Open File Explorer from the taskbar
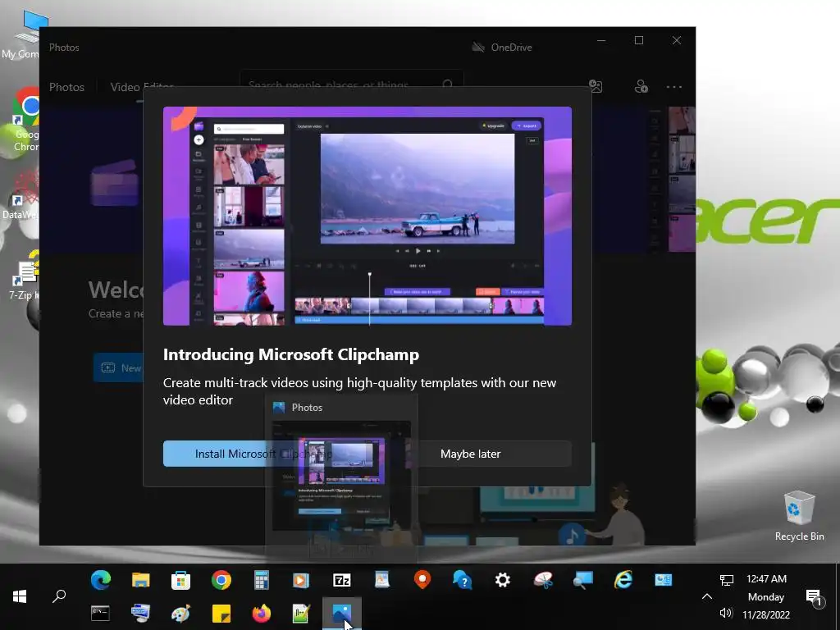This screenshot has height=630, width=840. coord(141,580)
